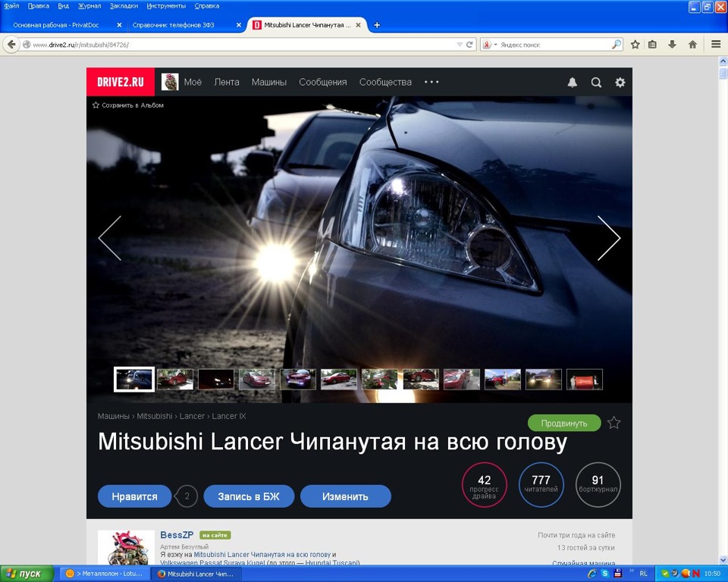728x582 pixels.
Task: Click 'Сохранить в Альбом' star link
Action: pyautogui.click(x=128, y=105)
